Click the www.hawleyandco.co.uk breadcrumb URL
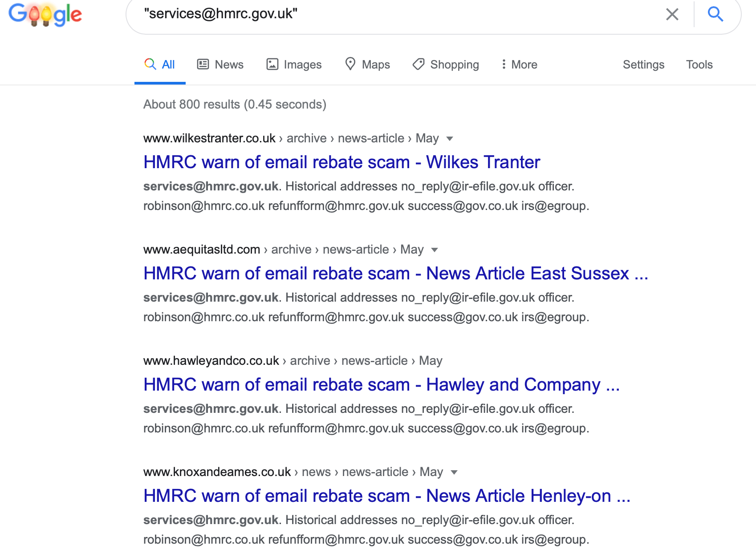This screenshot has width=756, height=557. coord(211,361)
